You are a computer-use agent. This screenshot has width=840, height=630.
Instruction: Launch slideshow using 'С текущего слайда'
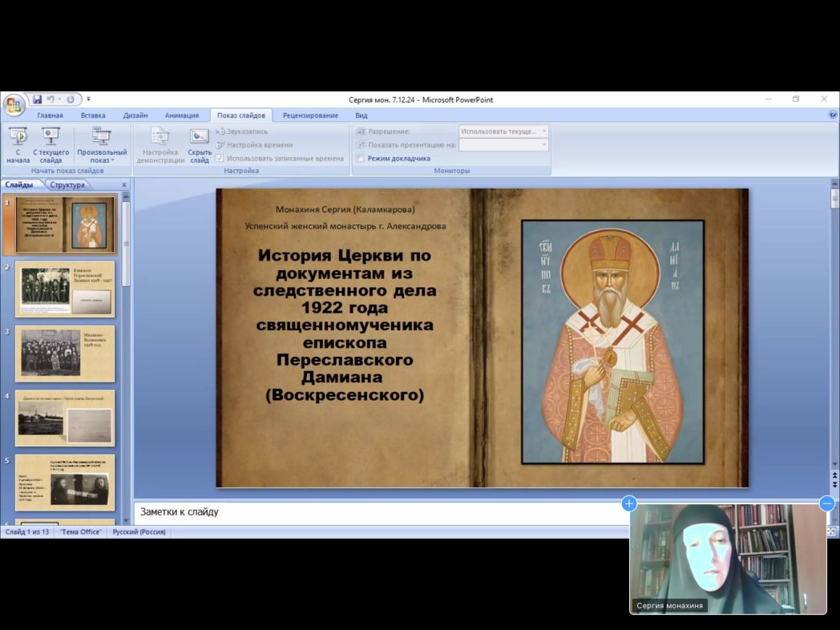pos(50,138)
